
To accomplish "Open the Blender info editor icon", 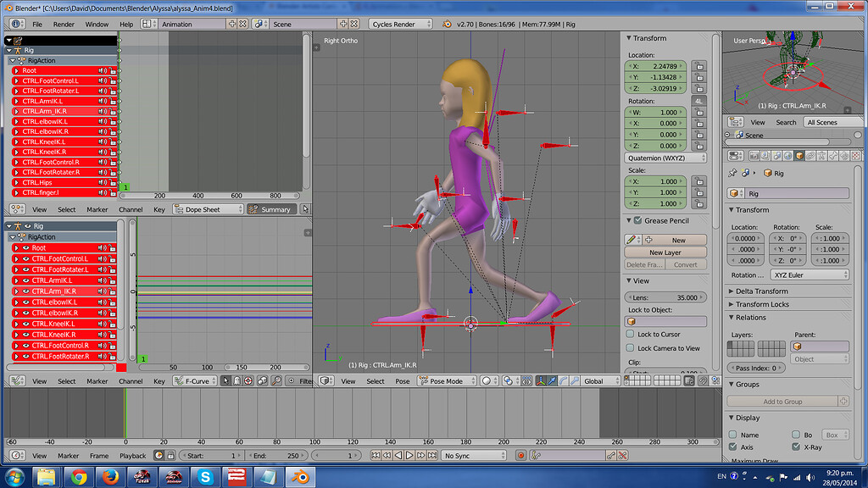I will coord(17,24).
